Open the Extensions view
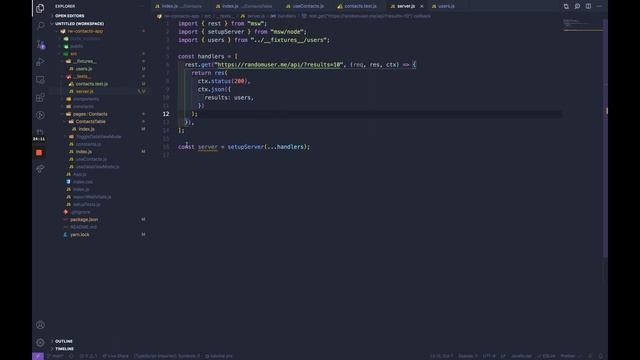 40,97
